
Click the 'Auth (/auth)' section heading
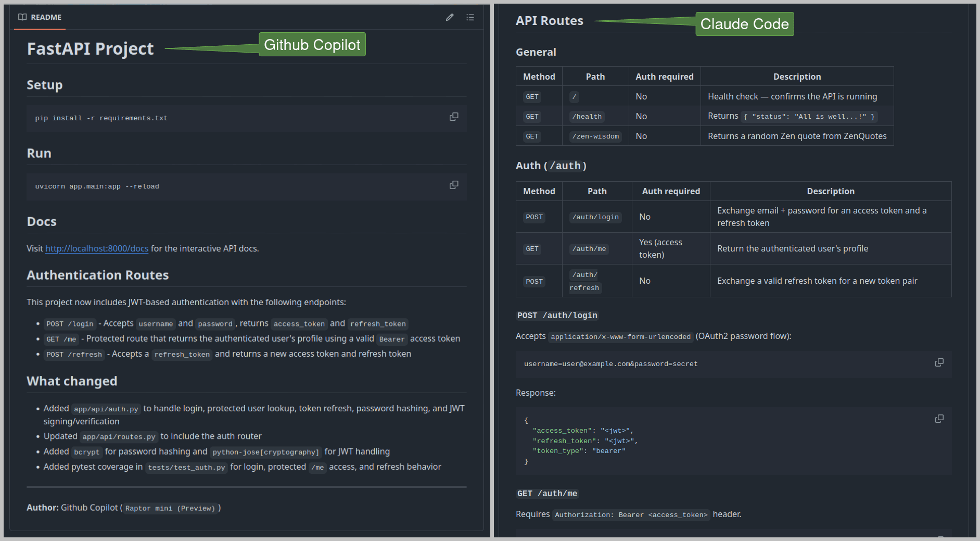[551, 166]
